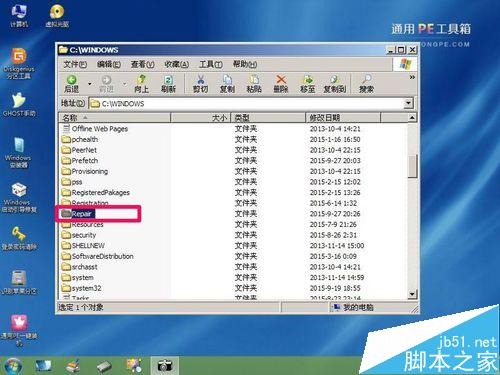Image resolution: width=500 pixels, height=375 pixels.
Task: Launch the Windows 安装器 desktop icon
Action: (18, 152)
